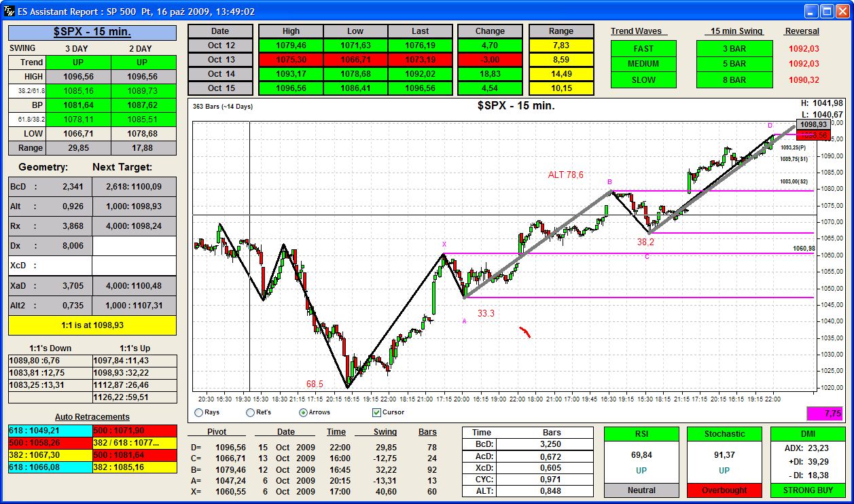
Task: Select the 3 BAR swing box
Action: 734,48
